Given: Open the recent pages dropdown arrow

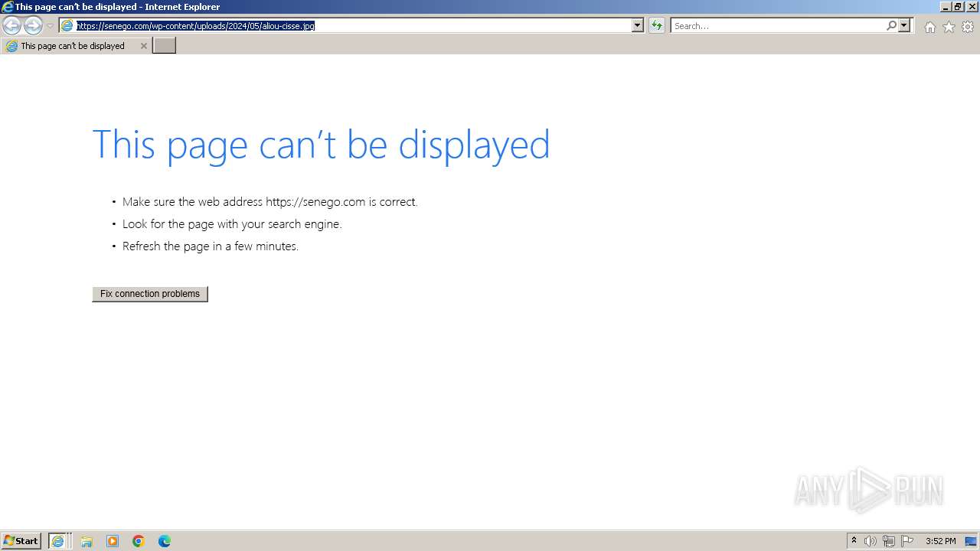Looking at the screenshot, I should tap(50, 26).
